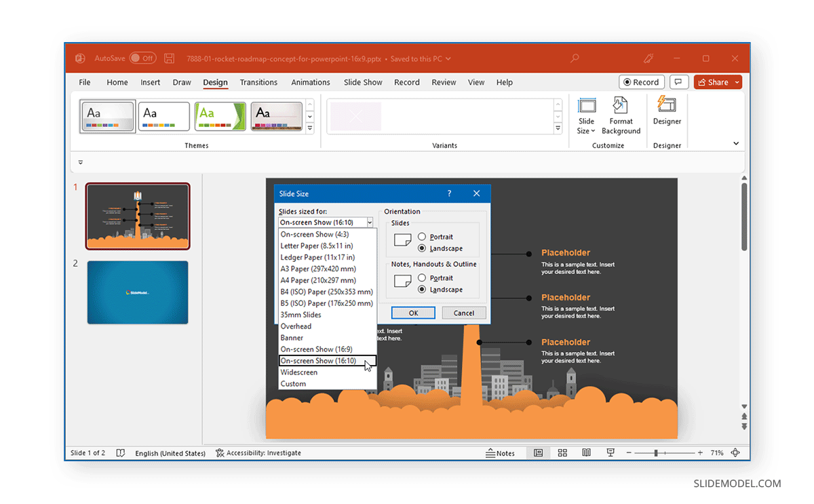Expand the Variants gallery
814x504 pixels.
pos(556,127)
